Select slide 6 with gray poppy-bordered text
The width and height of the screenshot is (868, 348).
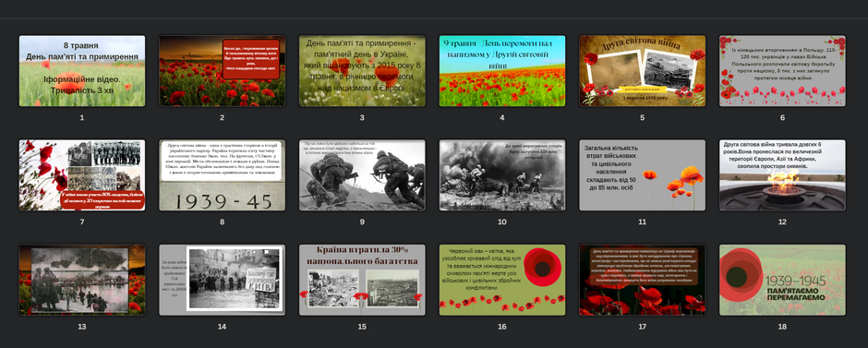click(782, 71)
